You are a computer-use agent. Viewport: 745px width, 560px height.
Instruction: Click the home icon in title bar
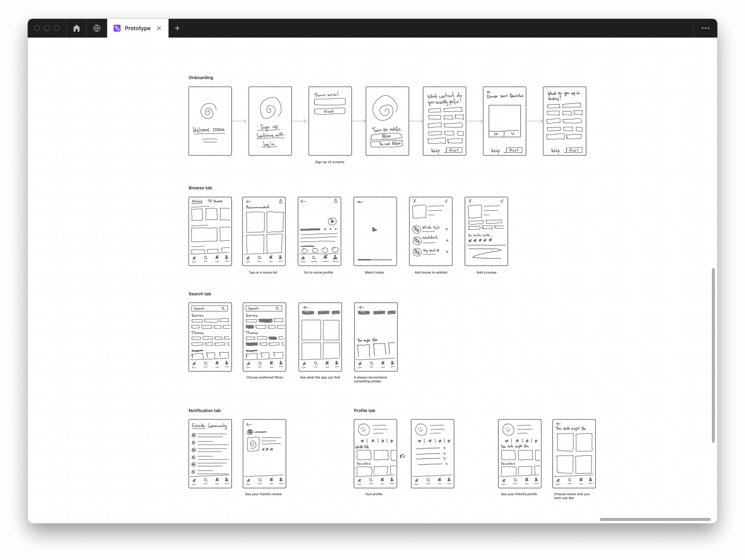pos(77,28)
